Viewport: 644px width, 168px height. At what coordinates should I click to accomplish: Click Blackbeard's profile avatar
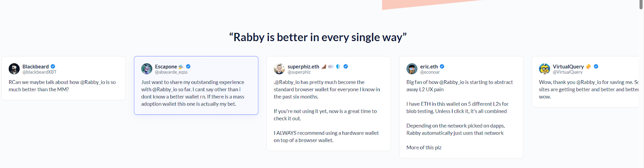tap(14, 69)
